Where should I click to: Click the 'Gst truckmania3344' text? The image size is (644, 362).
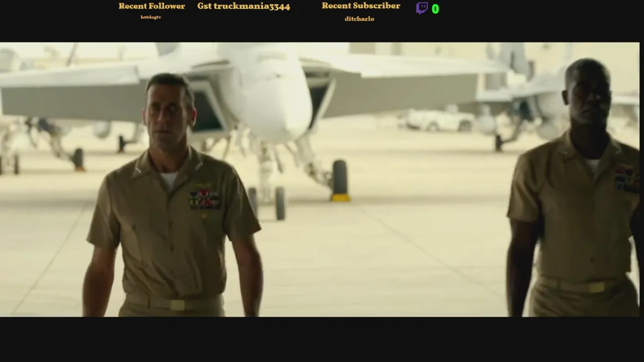click(244, 7)
